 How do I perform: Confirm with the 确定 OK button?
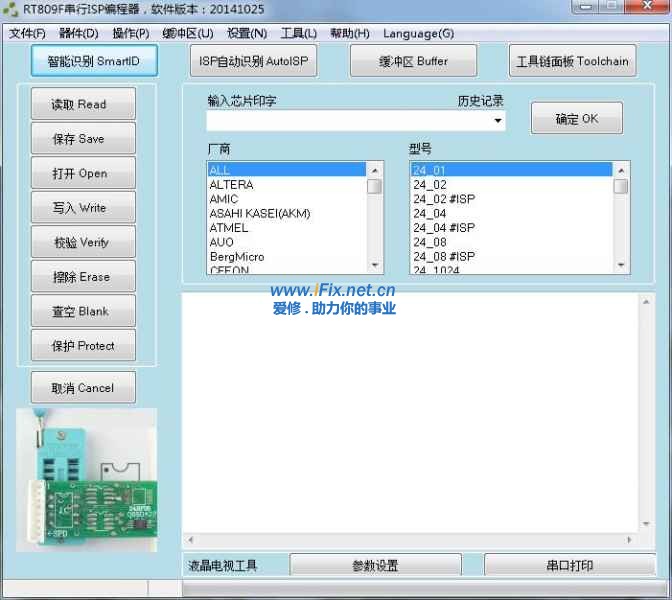click(576, 118)
